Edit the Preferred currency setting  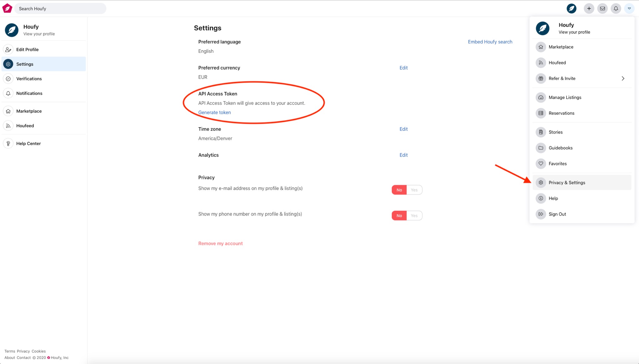tap(403, 68)
